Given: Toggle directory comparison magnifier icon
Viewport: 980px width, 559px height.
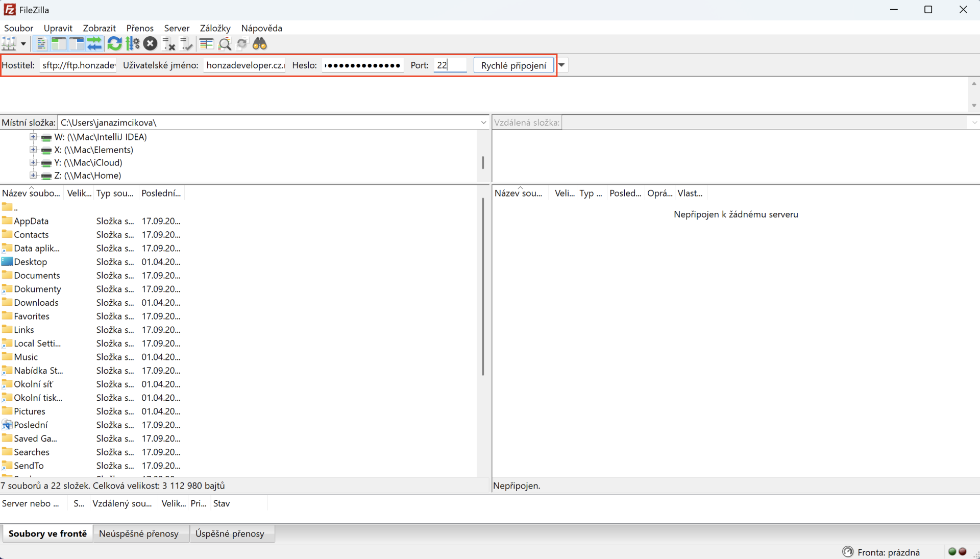Looking at the screenshot, I should click(225, 44).
